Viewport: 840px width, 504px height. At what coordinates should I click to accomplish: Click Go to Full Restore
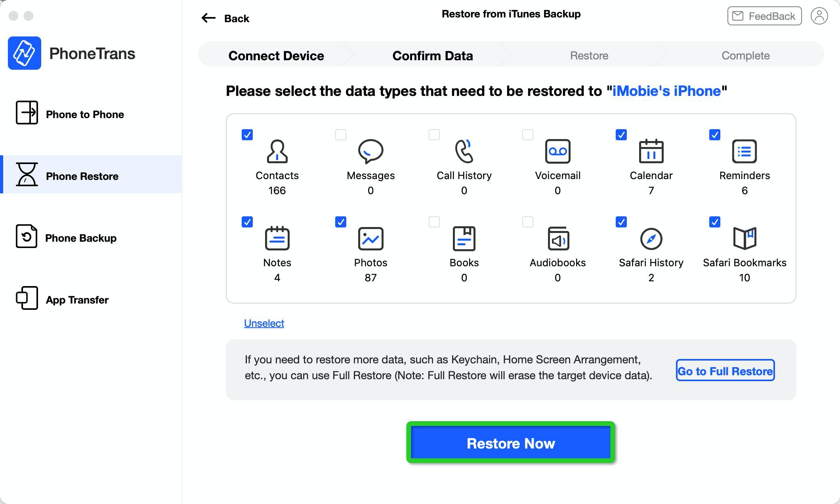tap(725, 371)
